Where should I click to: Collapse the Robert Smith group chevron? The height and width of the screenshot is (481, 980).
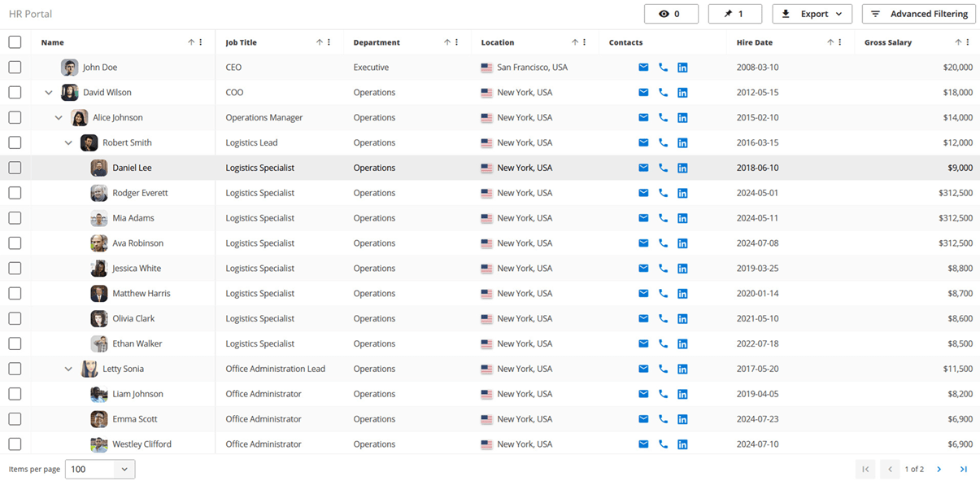coord(68,143)
